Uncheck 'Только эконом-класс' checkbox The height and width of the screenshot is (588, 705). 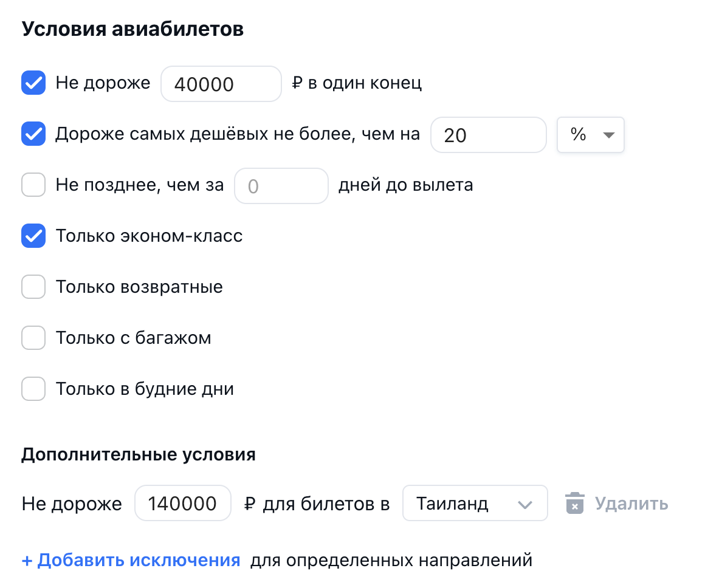tap(33, 236)
